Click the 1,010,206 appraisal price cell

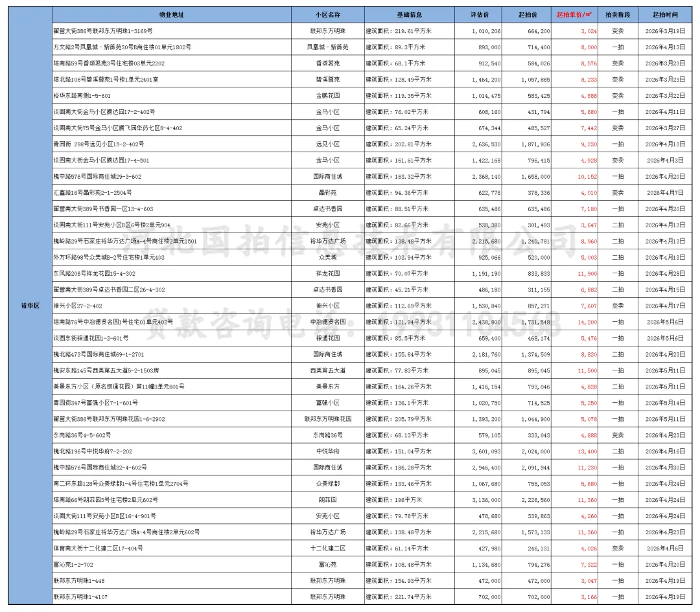(478, 31)
